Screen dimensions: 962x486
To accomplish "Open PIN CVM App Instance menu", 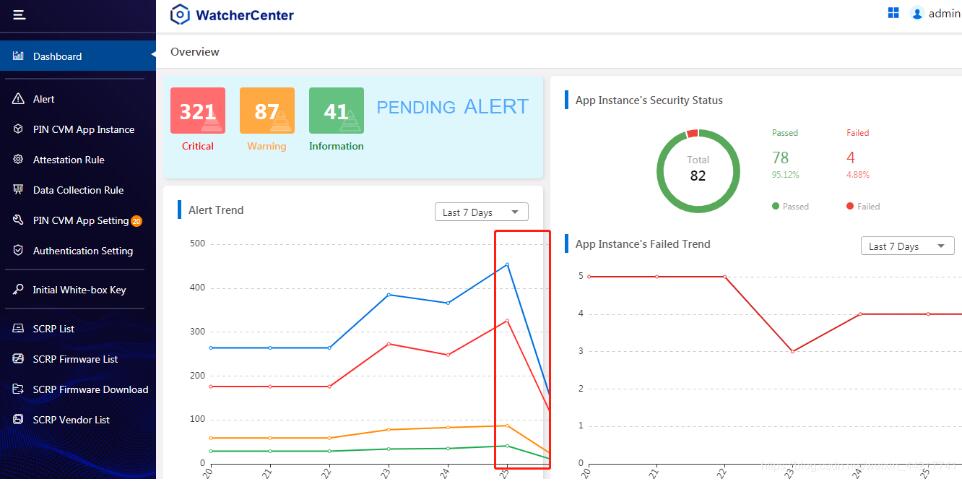I will 78,129.
